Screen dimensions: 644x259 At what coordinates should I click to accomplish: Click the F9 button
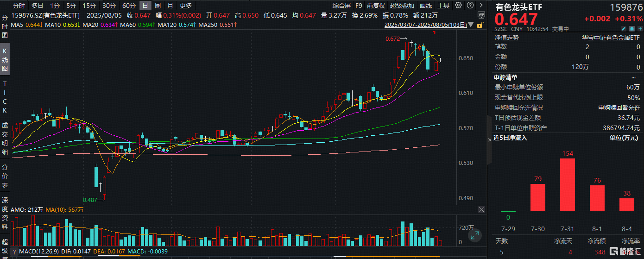(x=359, y=6)
